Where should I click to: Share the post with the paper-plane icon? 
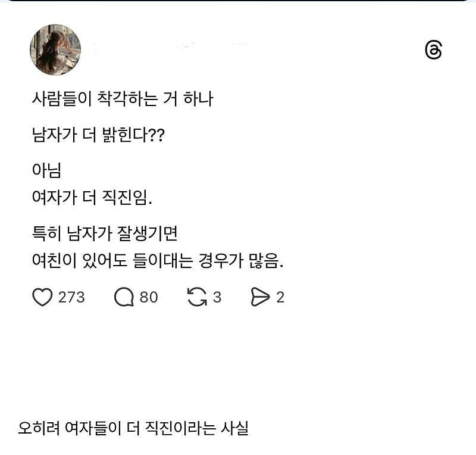[261, 297]
